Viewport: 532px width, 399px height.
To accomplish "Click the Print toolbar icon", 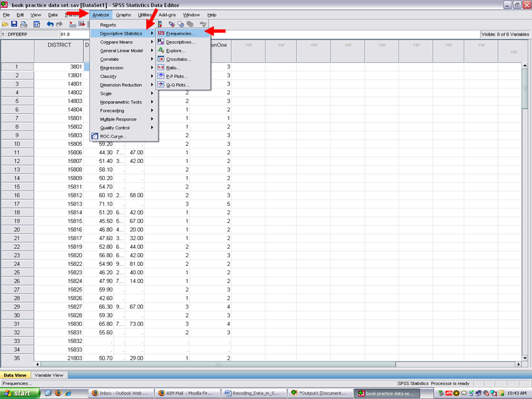I will 23,24.
